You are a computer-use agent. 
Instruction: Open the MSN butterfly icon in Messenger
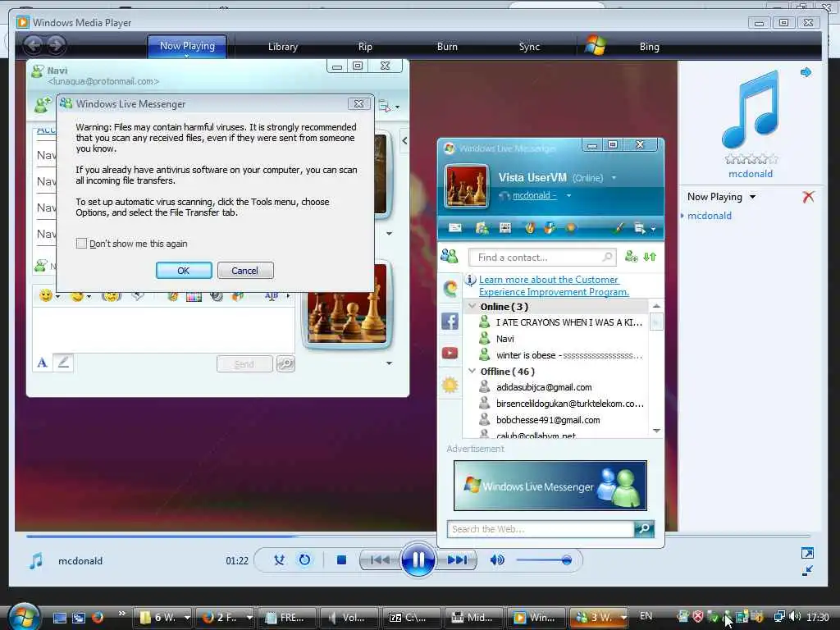coord(550,228)
